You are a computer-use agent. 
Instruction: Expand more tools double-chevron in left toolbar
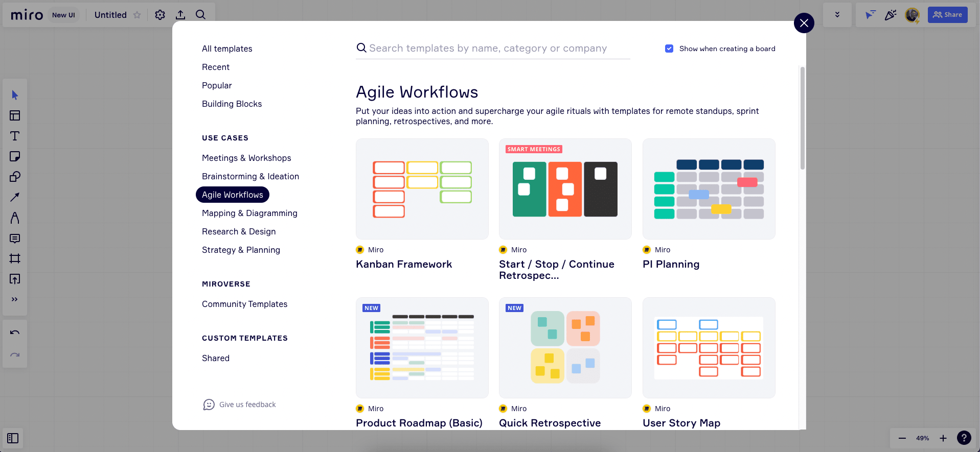pyautogui.click(x=15, y=299)
